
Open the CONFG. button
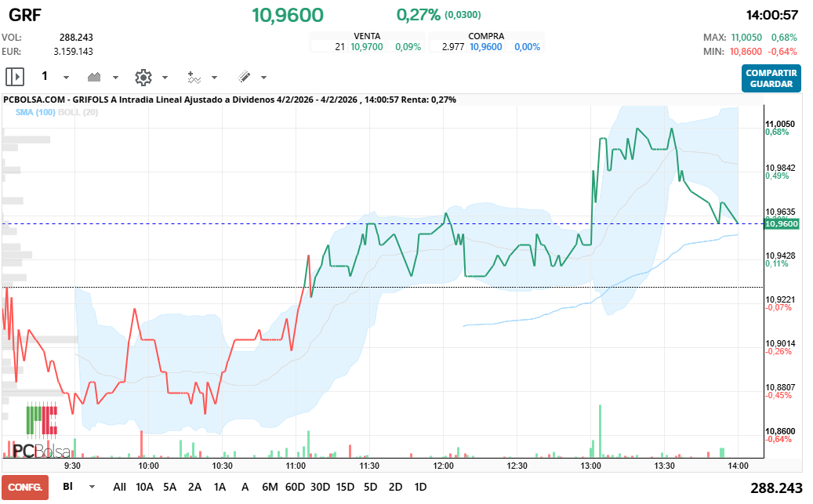tap(25, 487)
